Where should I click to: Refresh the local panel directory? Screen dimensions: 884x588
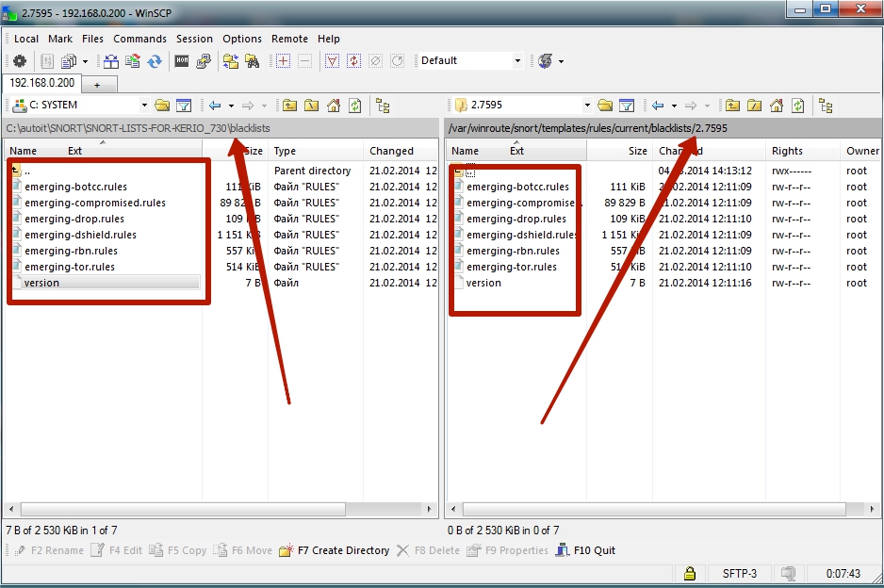(x=354, y=106)
